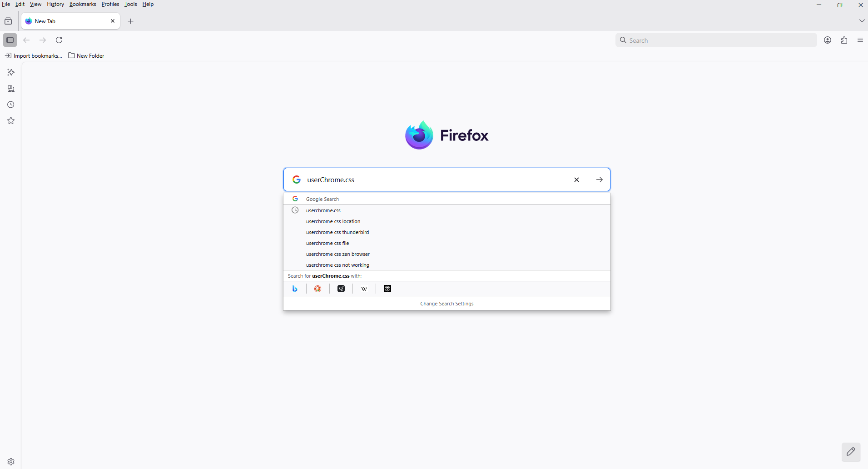Choose the 'userchrome.css' history suggestion
This screenshot has height=469, width=868.
(x=447, y=210)
